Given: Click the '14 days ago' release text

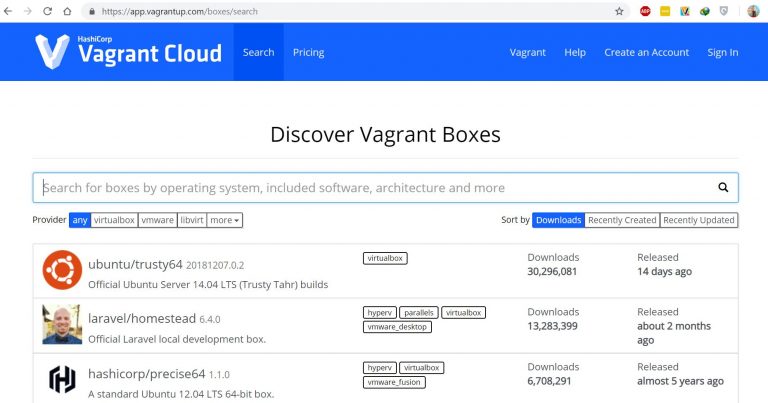Looking at the screenshot, I should [665, 272].
